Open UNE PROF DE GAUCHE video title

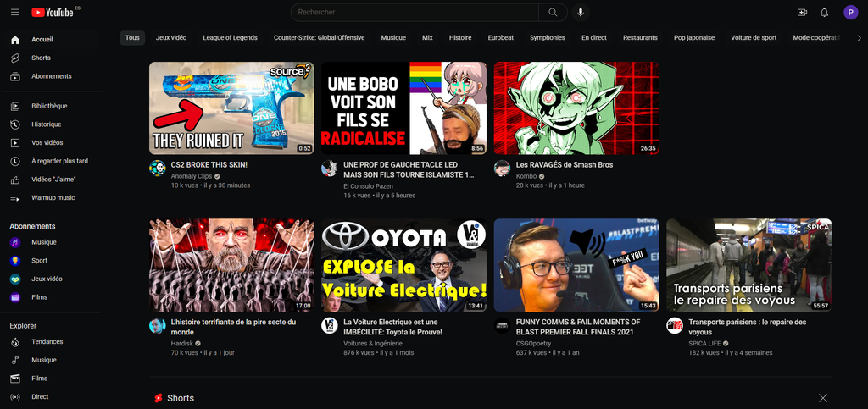pos(409,169)
